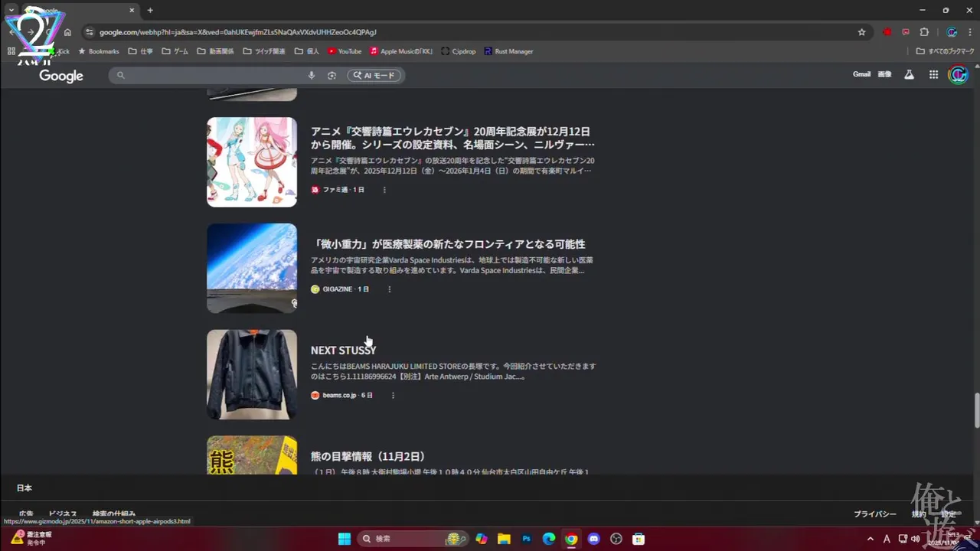Open Apple Music KK bookmark
This screenshot has height=551, width=980.
point(401,51)
